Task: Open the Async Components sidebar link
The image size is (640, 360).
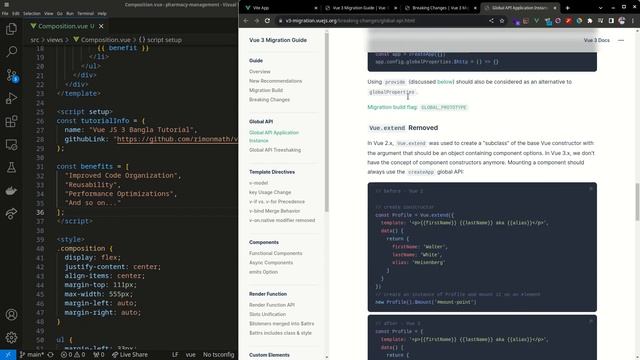Action: pos(271,262)
